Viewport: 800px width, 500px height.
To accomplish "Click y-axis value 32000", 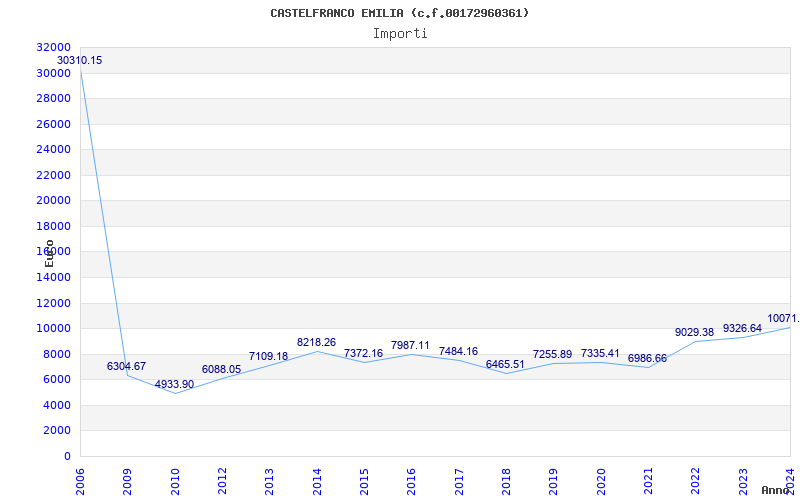I will (54, 47).
